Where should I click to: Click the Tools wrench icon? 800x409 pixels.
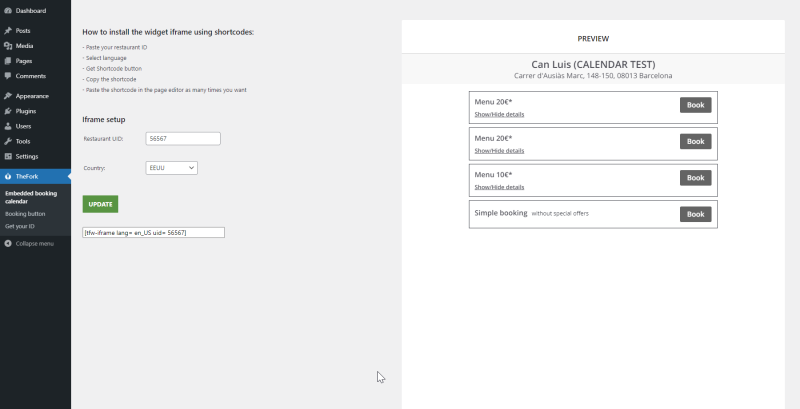[8, 141]
